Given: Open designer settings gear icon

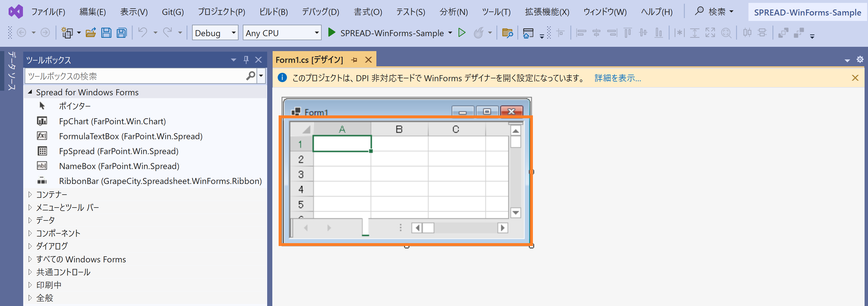Looking at the screenshot, I should click(x=860, y=59).
